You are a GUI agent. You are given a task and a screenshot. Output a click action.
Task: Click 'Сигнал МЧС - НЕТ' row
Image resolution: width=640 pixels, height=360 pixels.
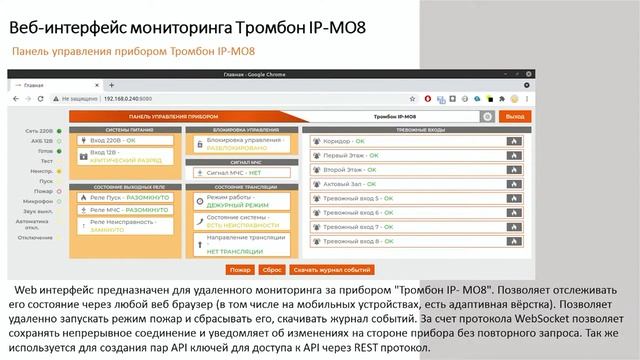click(242, 173)
